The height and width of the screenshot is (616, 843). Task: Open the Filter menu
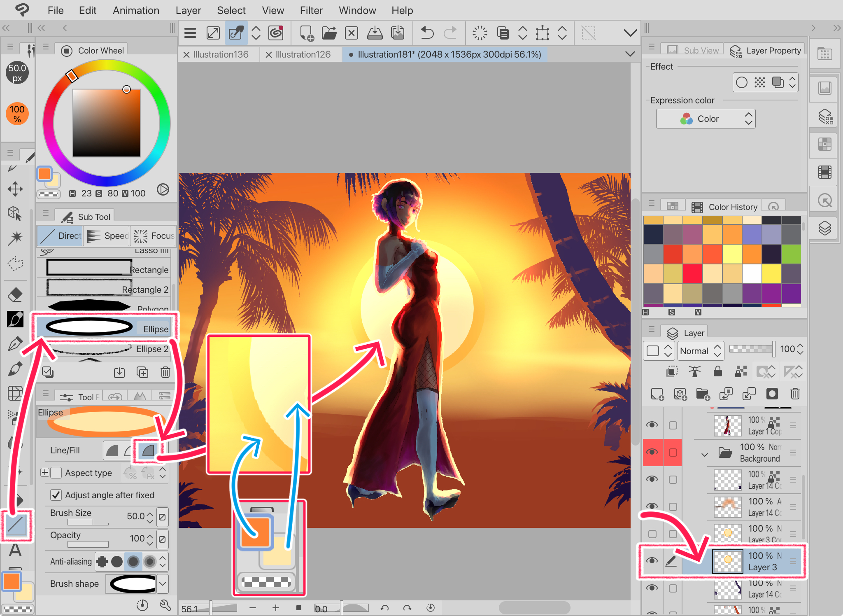[x=311, y=10]
